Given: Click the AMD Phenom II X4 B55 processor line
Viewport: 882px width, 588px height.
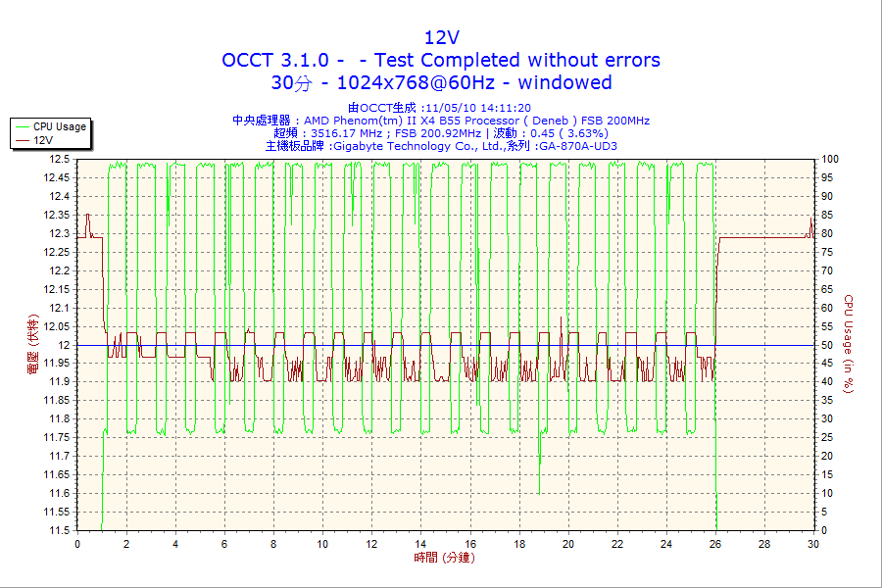Looking at the screenshot, I should [x=441, y=121].
